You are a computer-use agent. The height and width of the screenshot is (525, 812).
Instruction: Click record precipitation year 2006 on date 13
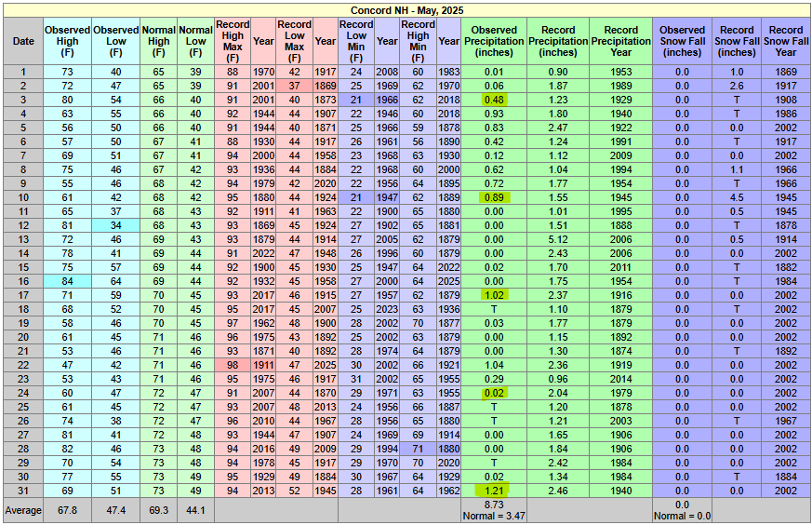pyautogui.click(x=621, y=239)
